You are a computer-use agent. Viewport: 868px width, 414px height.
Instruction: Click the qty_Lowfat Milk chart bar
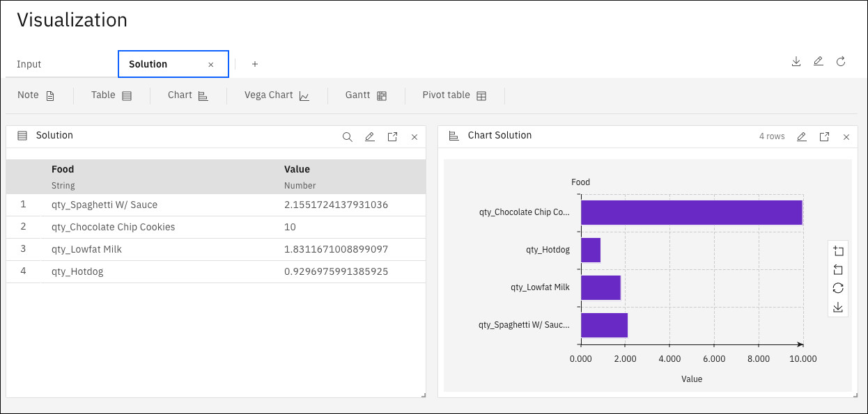600,288
